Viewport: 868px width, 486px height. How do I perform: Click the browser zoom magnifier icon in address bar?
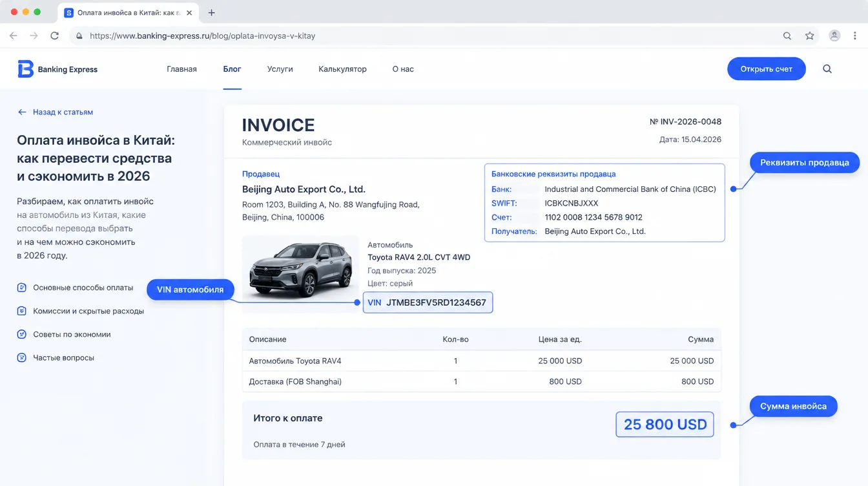[787, 36]
